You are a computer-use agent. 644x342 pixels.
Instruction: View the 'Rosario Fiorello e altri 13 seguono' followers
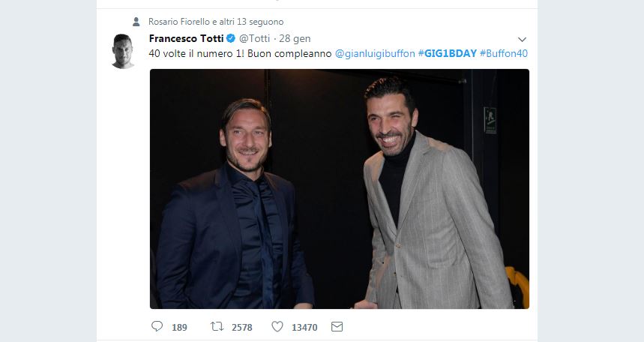tap(216, 22)
